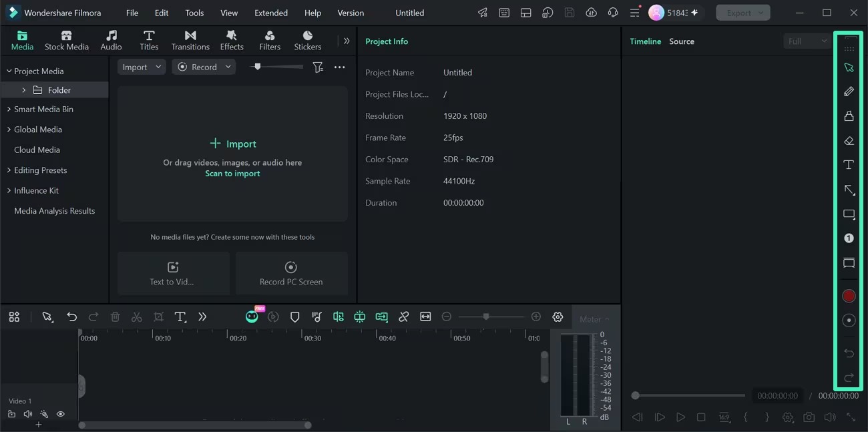Open the Titles panel
Viewport: 868px width, 432px height.
149,41
